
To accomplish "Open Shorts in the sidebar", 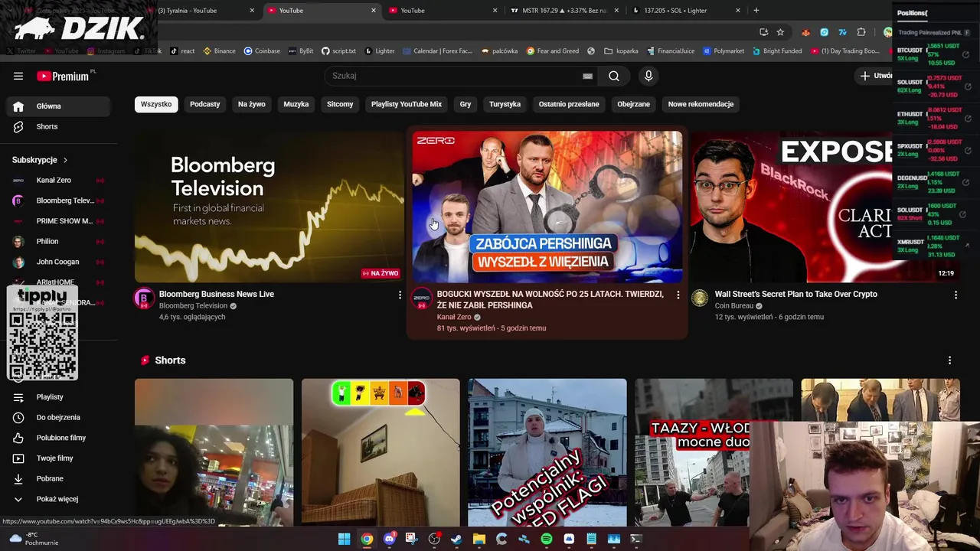I will [x=58, y=126].
